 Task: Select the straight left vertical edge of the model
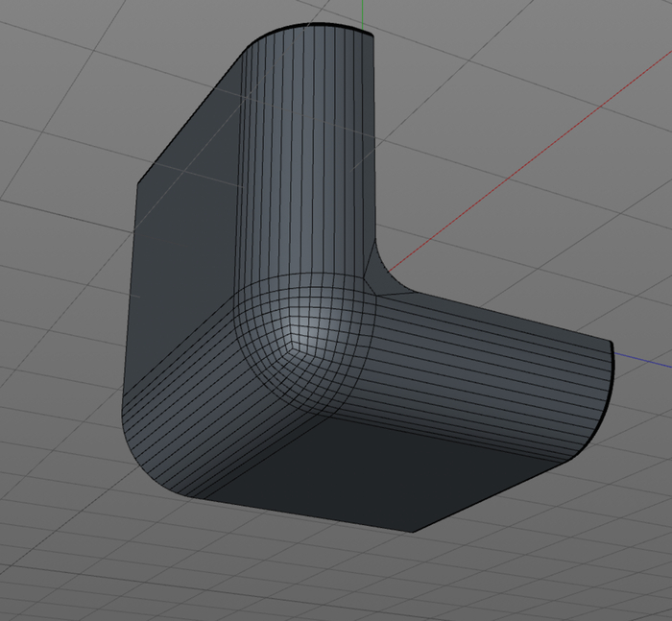click(133, 288)
